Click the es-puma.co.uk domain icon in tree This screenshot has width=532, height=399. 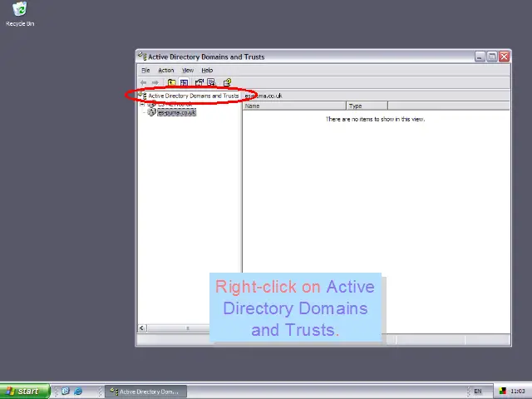tap(151, 112)
